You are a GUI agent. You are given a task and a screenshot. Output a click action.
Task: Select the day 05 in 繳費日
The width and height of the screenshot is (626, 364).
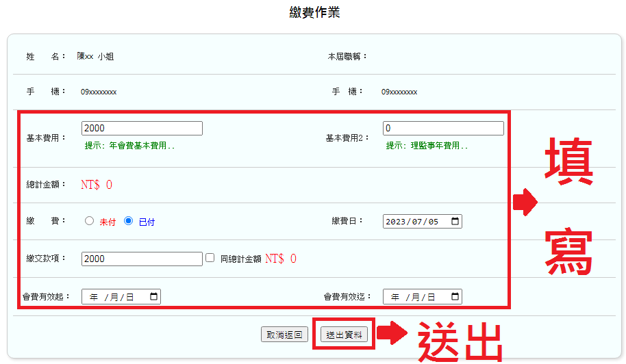click(x=433, y=222)
